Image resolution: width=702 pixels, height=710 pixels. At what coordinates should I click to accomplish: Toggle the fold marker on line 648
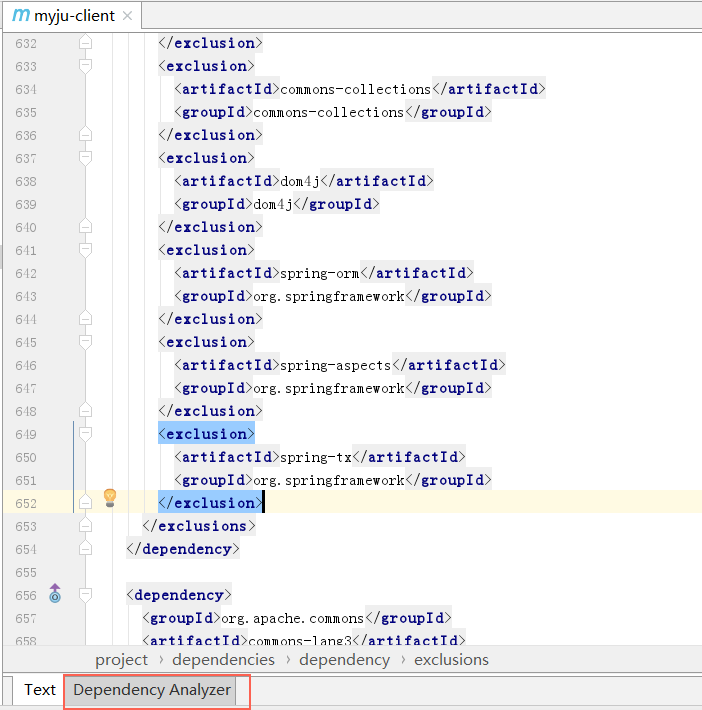click(x=85, y=410)
